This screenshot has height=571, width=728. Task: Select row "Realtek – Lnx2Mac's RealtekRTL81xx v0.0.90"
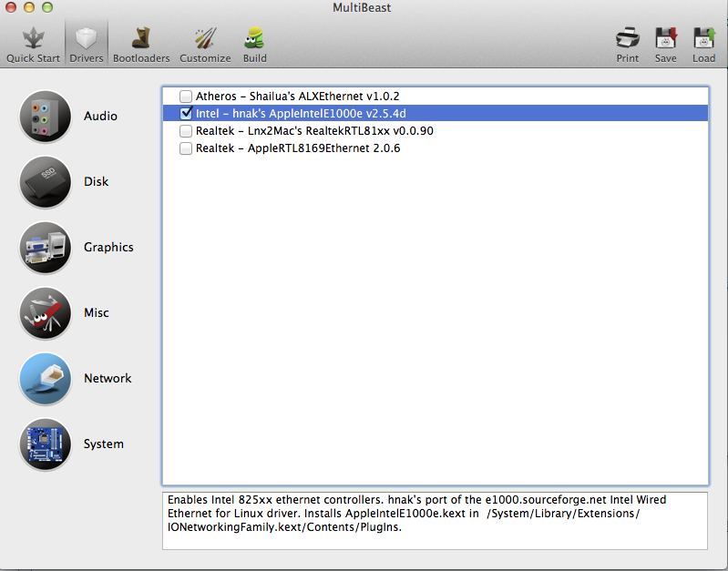coord(436,131)
